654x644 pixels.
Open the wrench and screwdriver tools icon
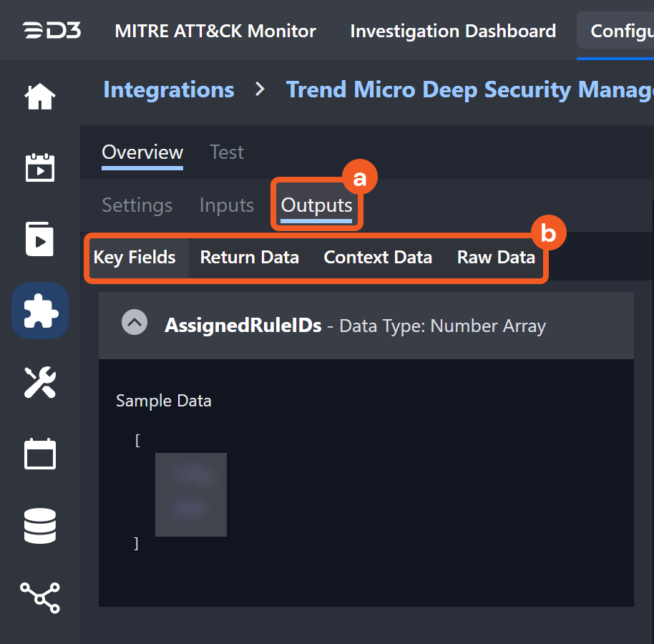click(x=40, y=382)
